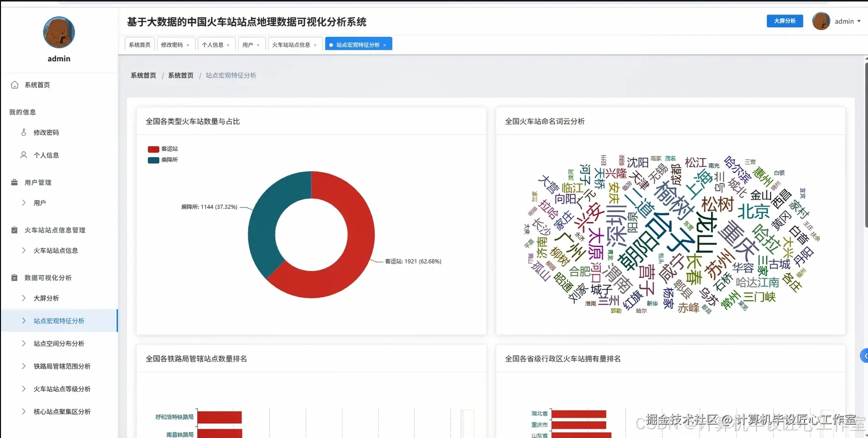
Task: Click the clipboard icon for 数据可视化分析
Action: [x=14, y=277]
